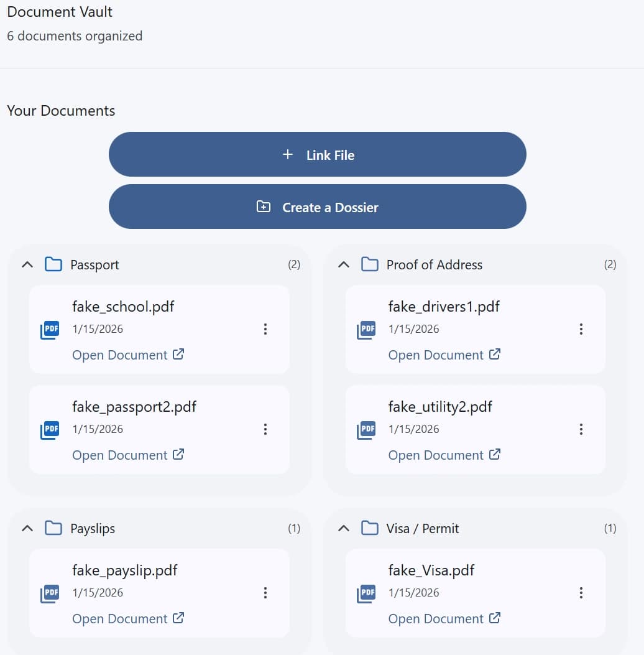
Task: Click the Payslips folder icon
Action: (53, 528)
